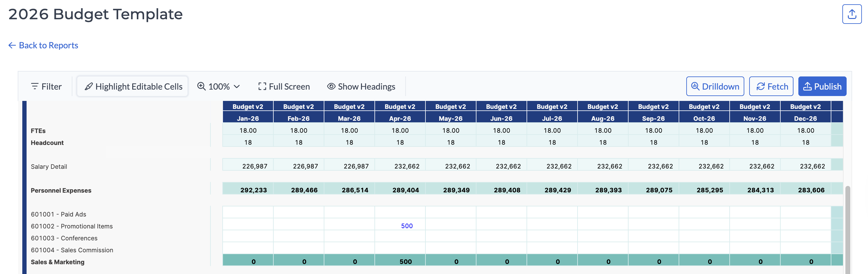The image size is (868, 274).
Task: Select the Jan-26 column header
Action: coord(248,118)
